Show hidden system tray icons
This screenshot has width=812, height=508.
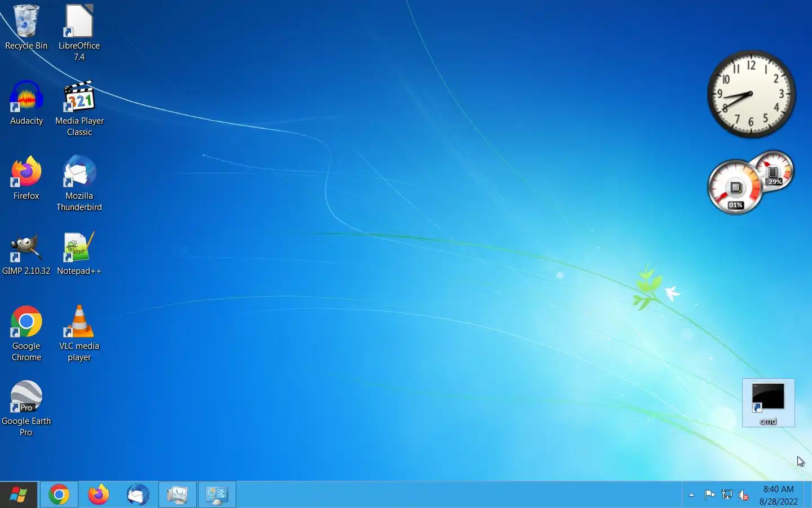692,495
